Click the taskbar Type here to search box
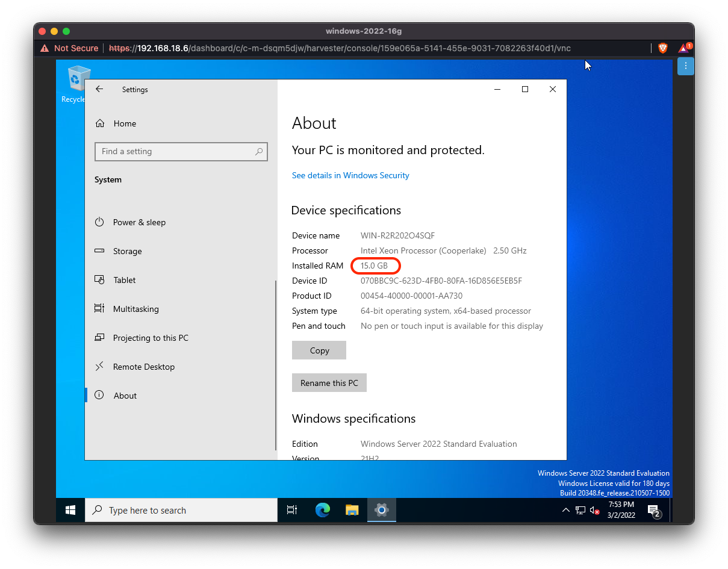This screenshot has width=728, height=569. pyautogui.click(x=181, y=510)
